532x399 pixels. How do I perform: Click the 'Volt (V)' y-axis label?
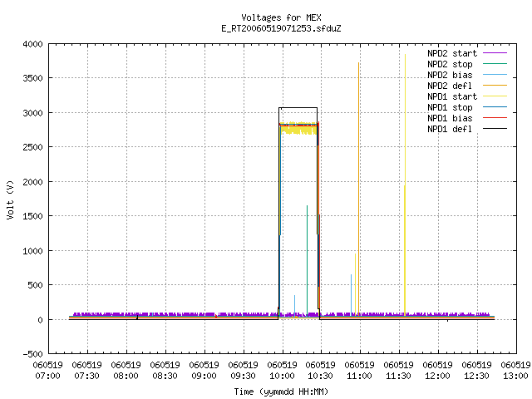tap(11, 199)
